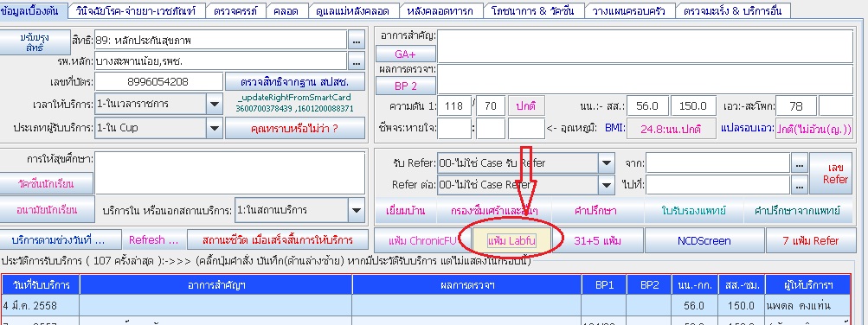Open the NCDScreen button
Image resolution: width=868 pixels, height=325 pixels.
pyautogui.click(x=704, y=241)
